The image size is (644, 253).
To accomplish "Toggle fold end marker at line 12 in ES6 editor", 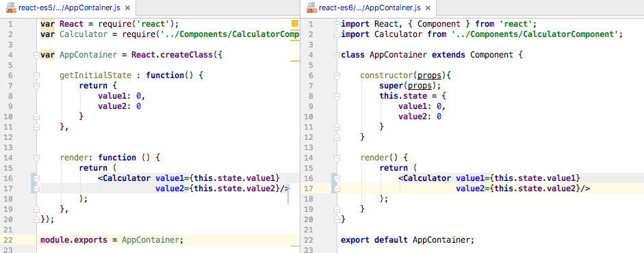I will (x=337, y=137).
